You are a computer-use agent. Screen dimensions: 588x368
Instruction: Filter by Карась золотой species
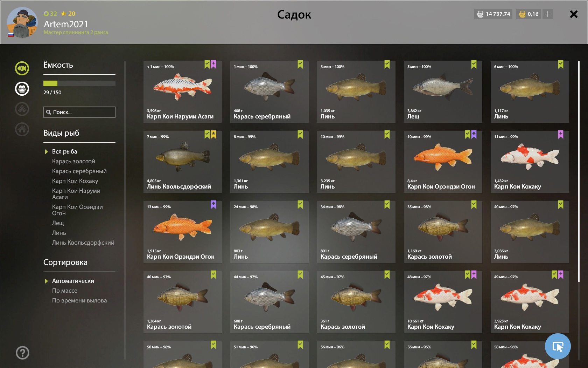pyautogui.click(x=73, y=161)
